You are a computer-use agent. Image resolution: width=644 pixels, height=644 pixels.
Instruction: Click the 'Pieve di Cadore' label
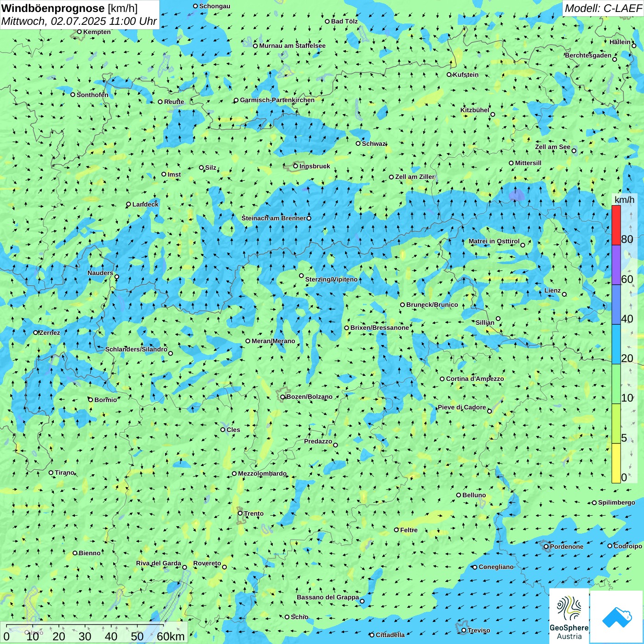462,407
